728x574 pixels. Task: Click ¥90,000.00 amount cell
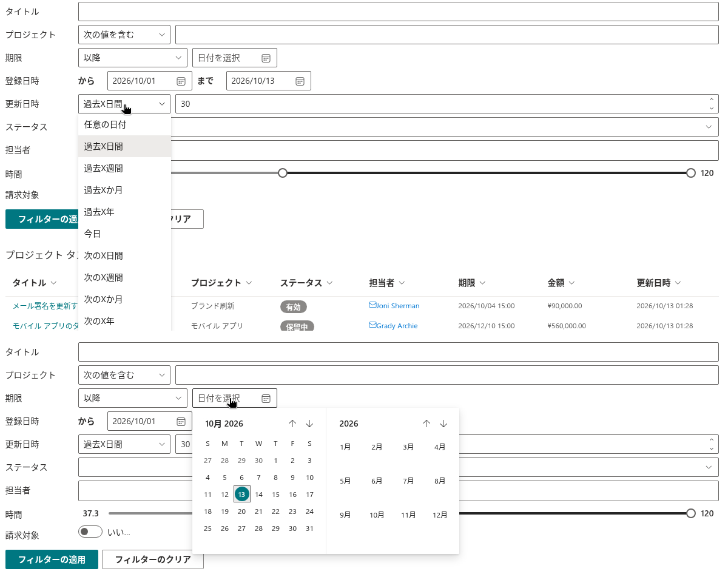coord(565,306)
